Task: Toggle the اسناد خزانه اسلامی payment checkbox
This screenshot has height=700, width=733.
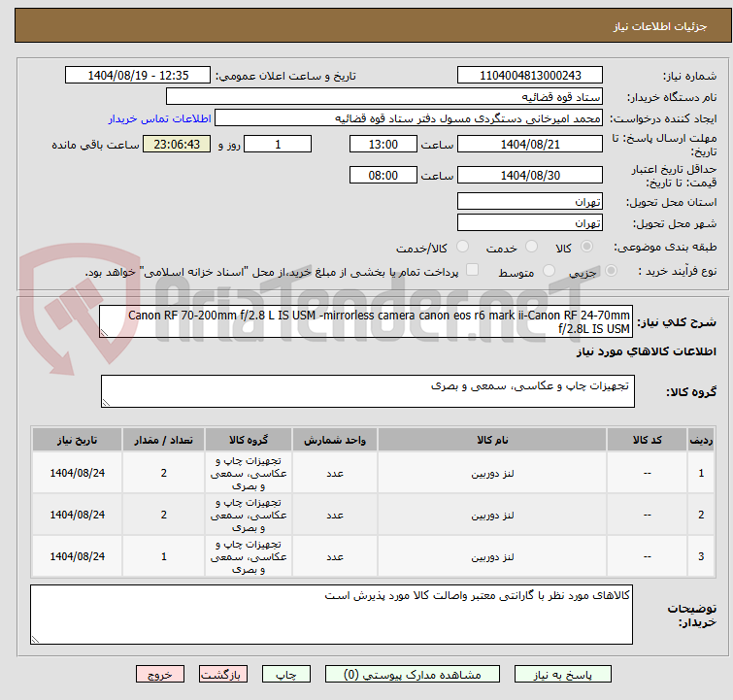Action: pos(473,272)
